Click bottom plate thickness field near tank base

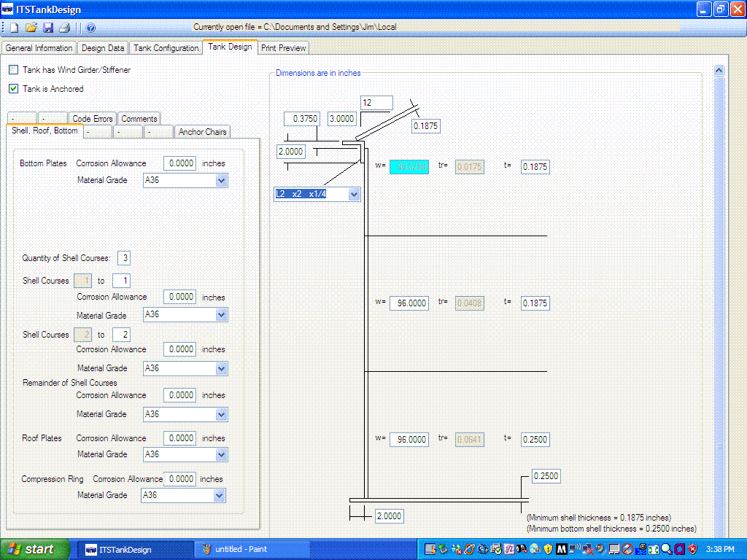(x=546, y=476)
